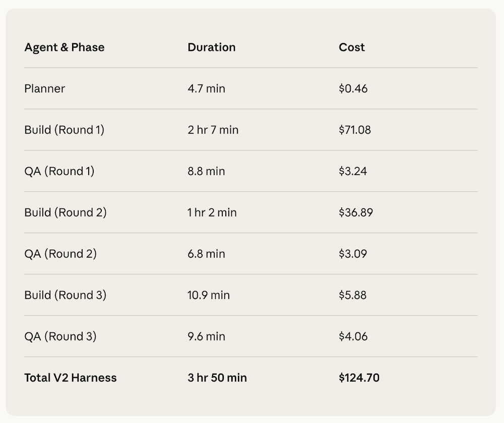
Task: Click the 10.9 min duration cell
Action: coord(209,295)
